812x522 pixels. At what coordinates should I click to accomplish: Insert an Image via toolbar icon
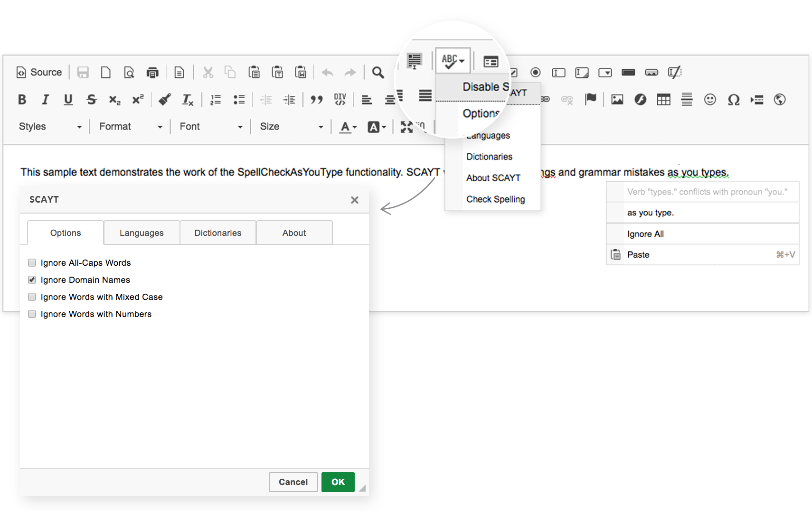pyautogui.click(x=617, y=100)
